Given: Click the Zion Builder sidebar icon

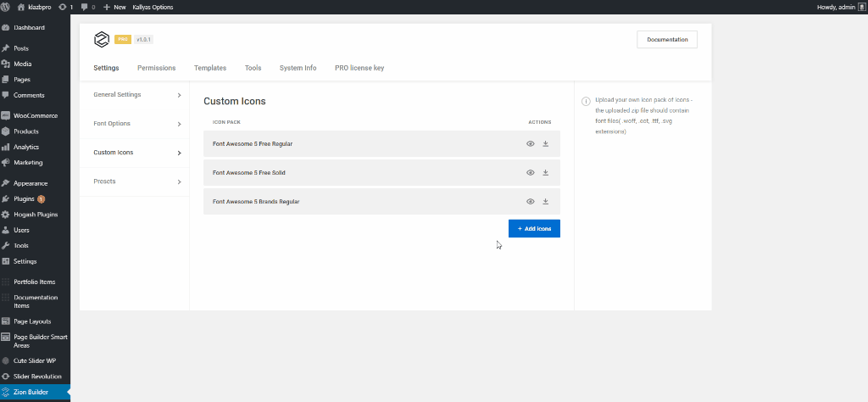Looking at the screenshot, I should [6, 392].
